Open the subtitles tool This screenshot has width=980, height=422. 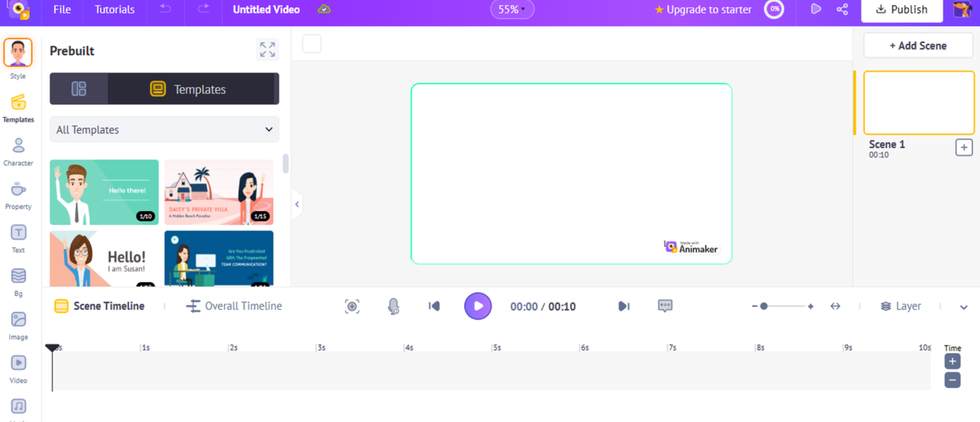coord(665,306)
